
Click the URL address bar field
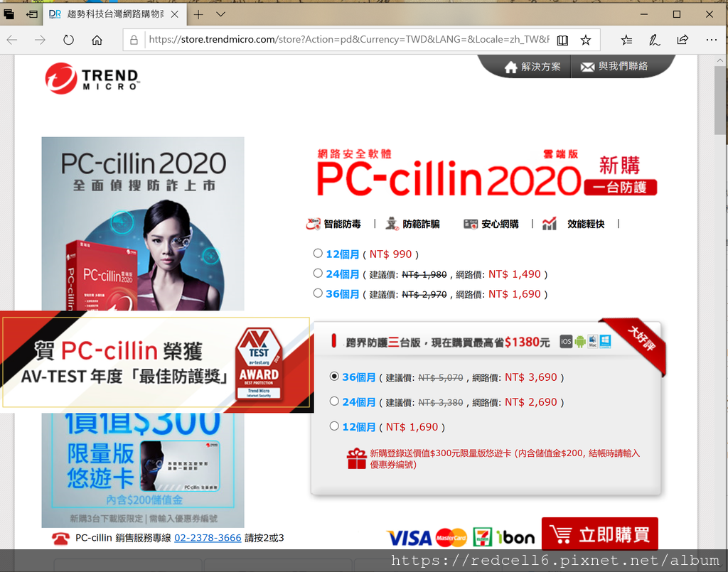pos(348,40)
